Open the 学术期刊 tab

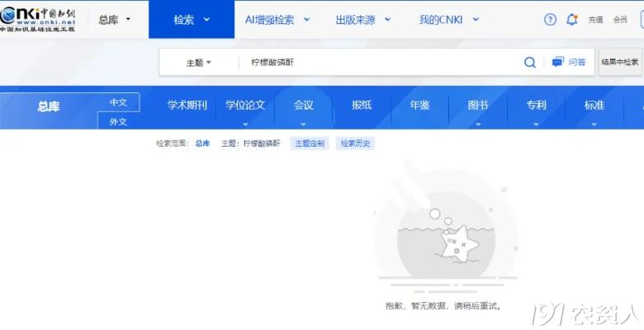(x=187, y=105)
